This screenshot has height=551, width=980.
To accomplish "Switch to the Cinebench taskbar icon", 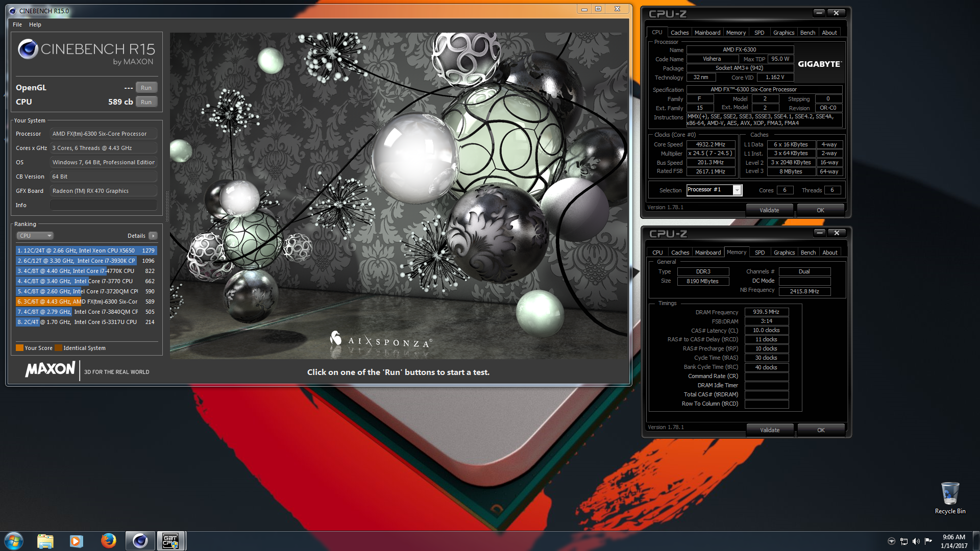I will 140,541.
